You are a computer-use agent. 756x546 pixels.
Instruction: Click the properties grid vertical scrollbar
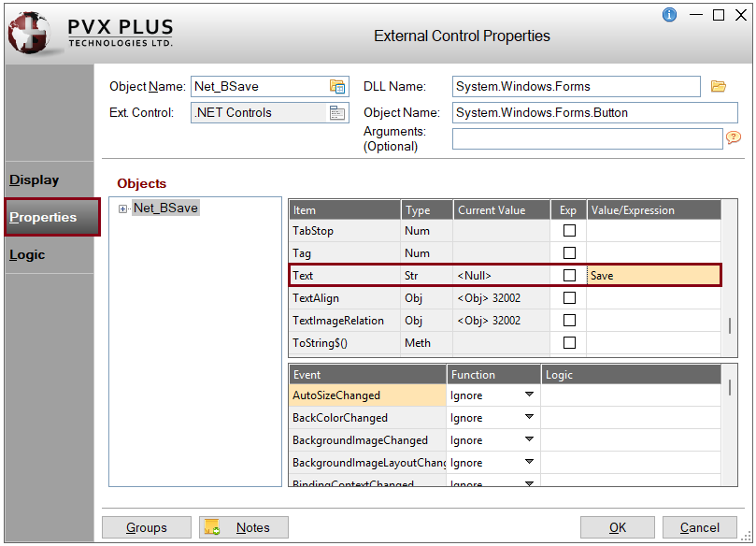[x=729, y=325]
